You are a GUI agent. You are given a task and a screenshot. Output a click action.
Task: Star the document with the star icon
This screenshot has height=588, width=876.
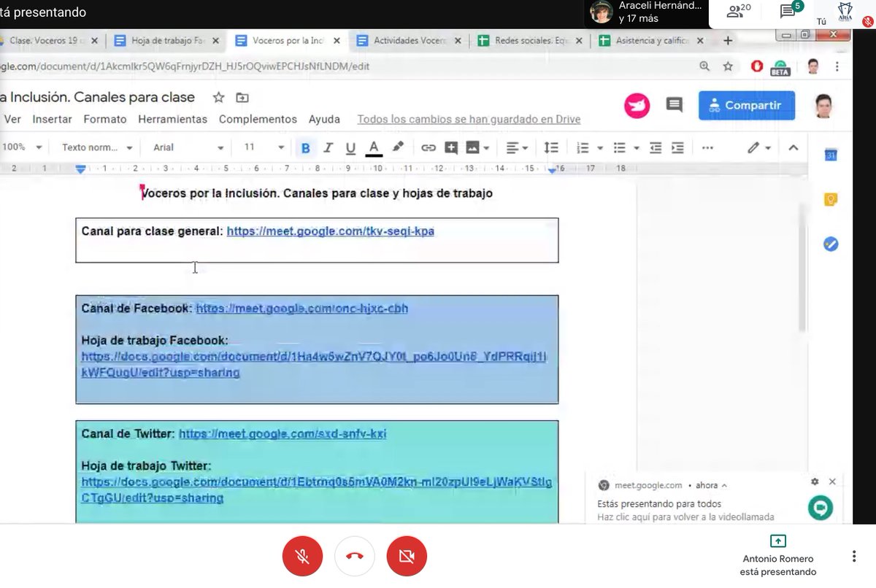point(218,98)
